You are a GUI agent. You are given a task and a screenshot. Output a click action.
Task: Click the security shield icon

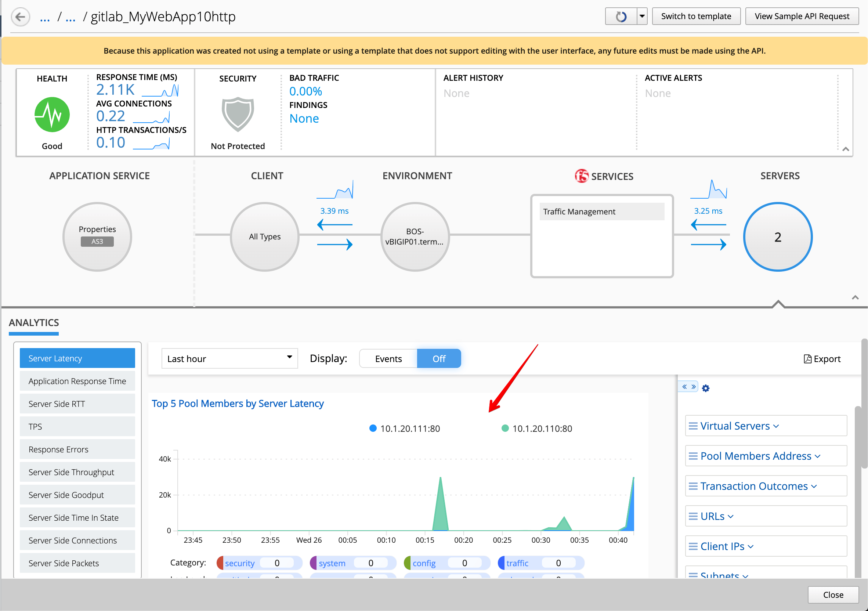coord(238,114)
